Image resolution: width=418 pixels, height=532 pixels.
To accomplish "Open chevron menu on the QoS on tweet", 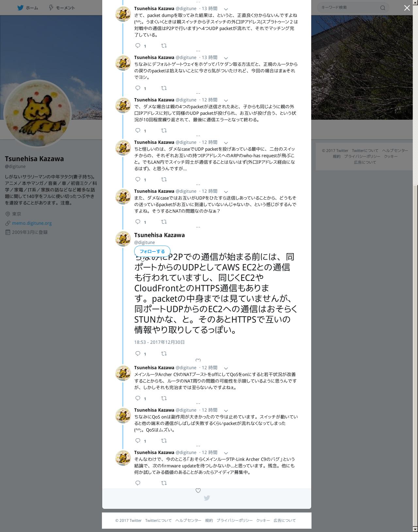I will [x=226, y=411].
